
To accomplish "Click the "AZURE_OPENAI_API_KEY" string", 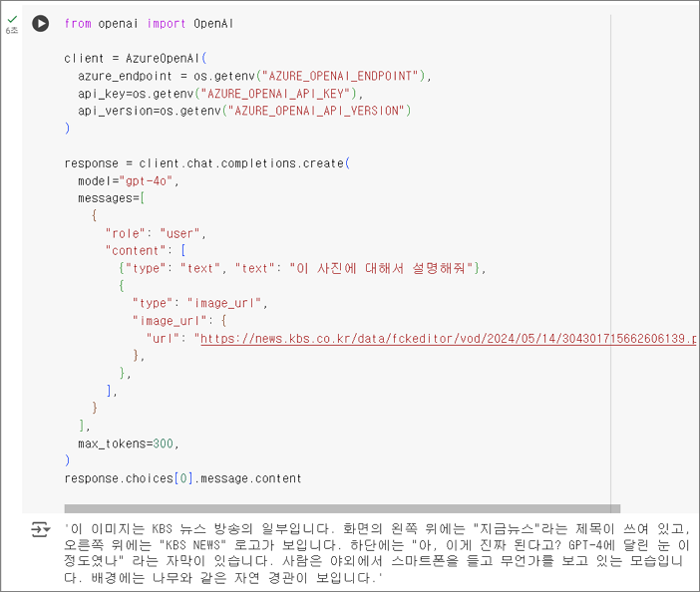I will click(x=275, y=94).
